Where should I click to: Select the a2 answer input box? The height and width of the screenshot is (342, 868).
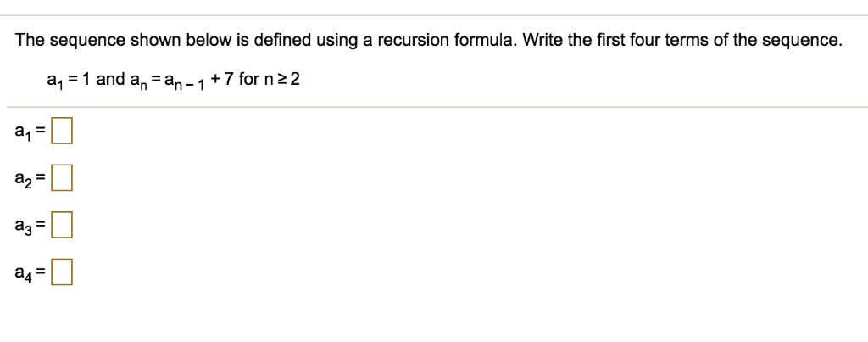tap(61, 179)
